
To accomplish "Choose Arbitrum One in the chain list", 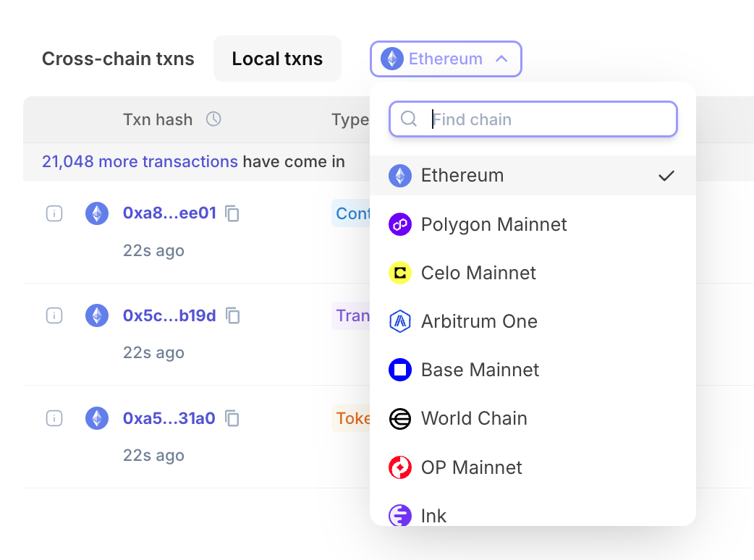I will click(479, 321).
